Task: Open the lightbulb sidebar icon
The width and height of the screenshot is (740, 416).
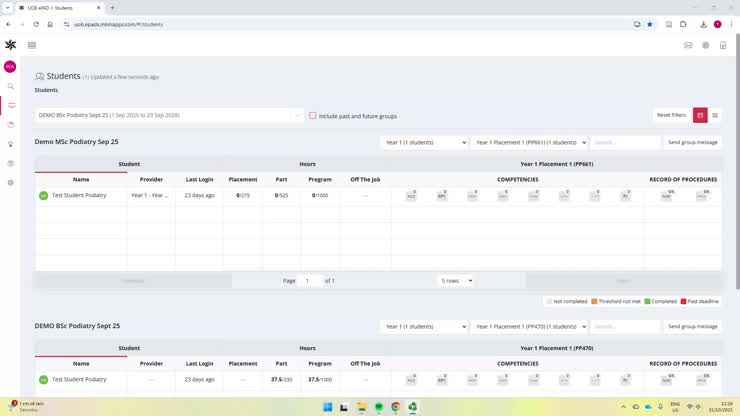Action: click(11, 144)
